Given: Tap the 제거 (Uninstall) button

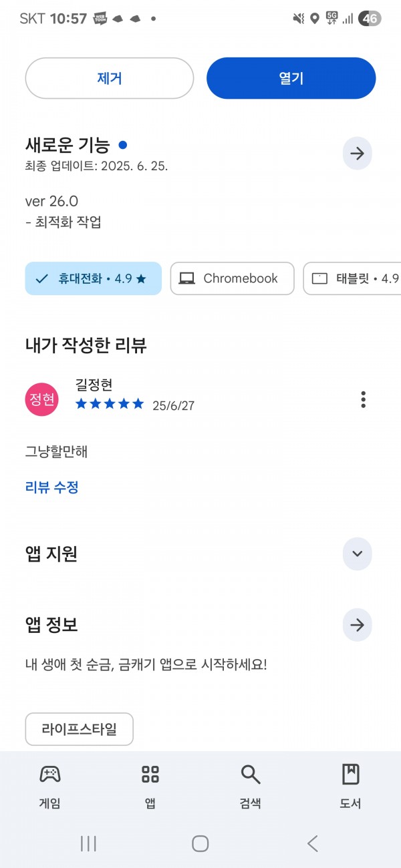Looking at the screenshot, I should [110, 78].
